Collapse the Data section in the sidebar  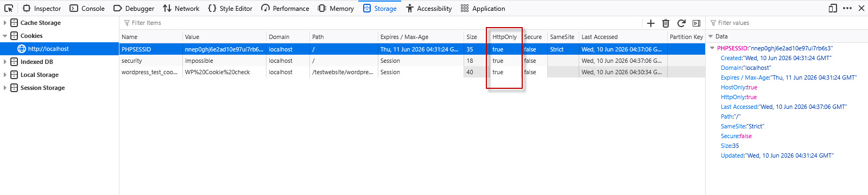pyautogui.click(x=711, y=36)
